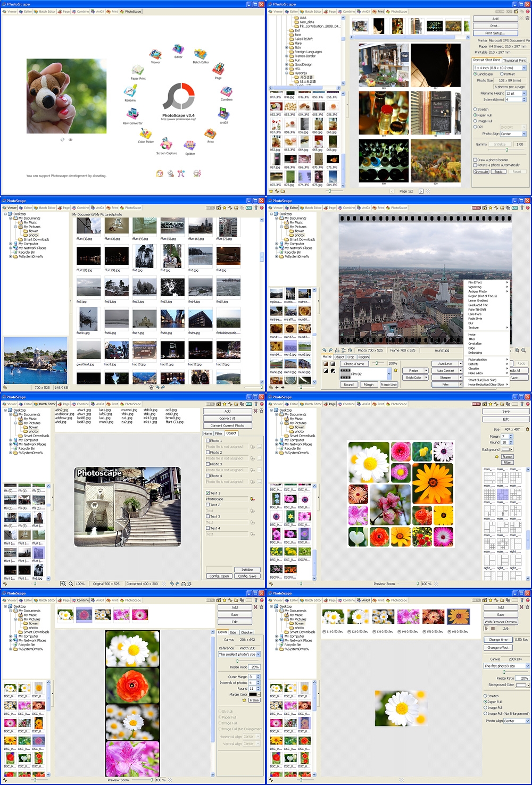Open the Viewer icon in the launcher circle
Viewport: 532px width, 785px height.
point(155,54)
